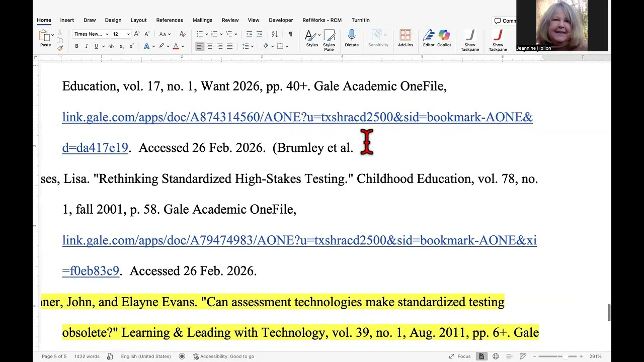644x362 pixels.
Task: Open the Turnitin tab
Action: click(360, 20)
